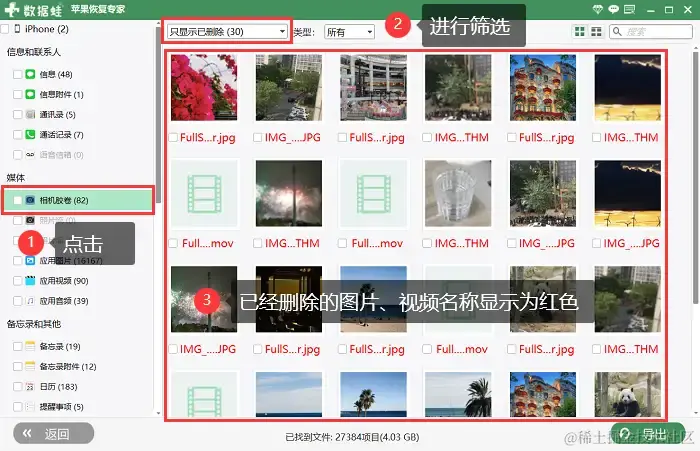Click the voicemail icon beside 语音信箱 (0)
This screenshot has width=700, height=451.
[30, 155]
